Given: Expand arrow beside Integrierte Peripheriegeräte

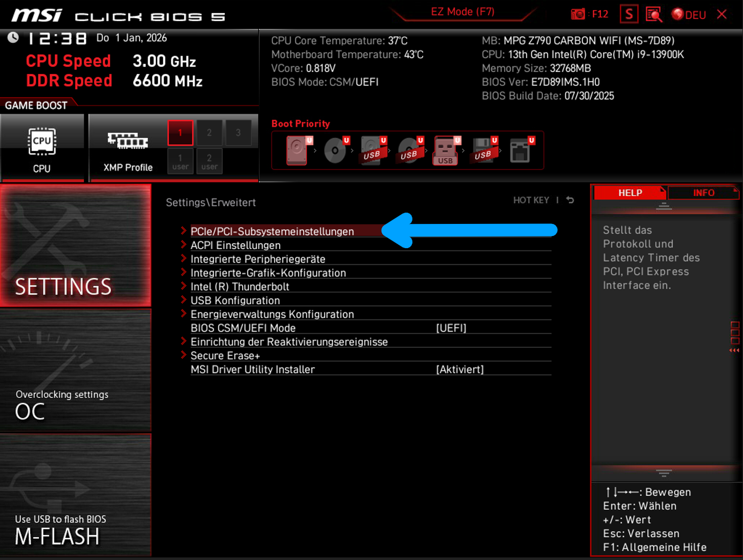Looking at the screenshot, I should (x=183, y=258).
